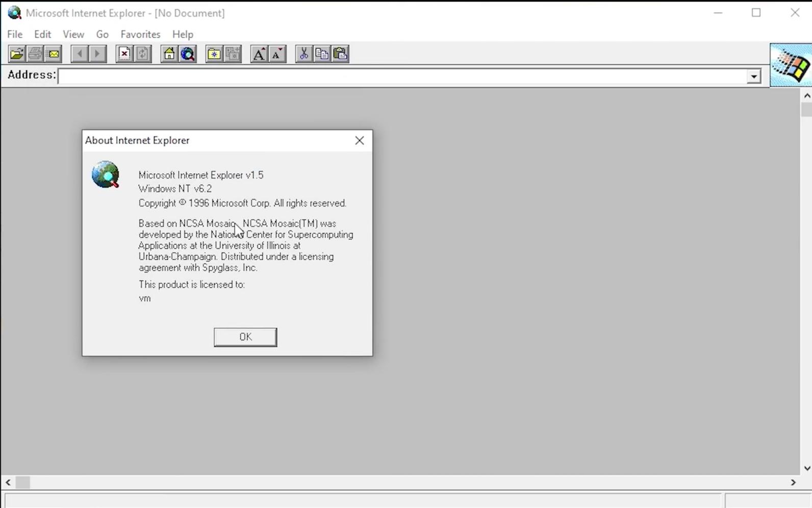Close the About Internet Explorer dialog
The image size is (812, 508).
click(x=360, y=140)
